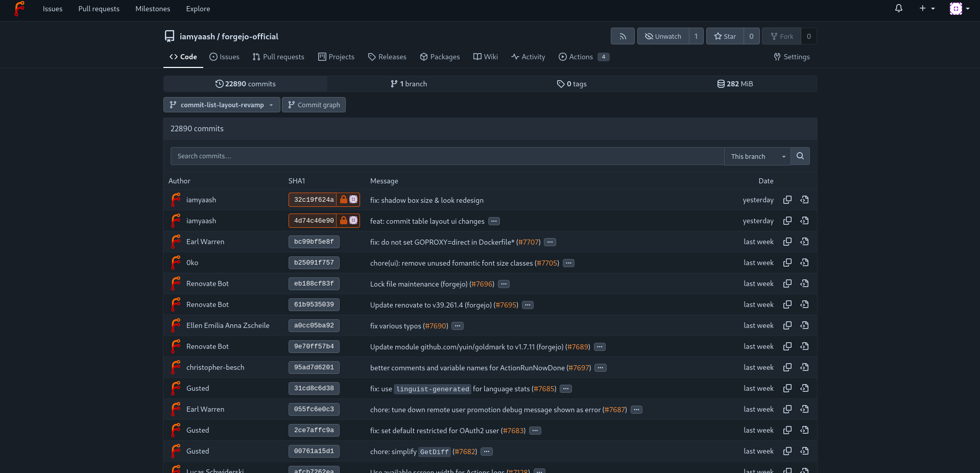Image resolution: width=980 pixels, height=473 pixels.
Task: Open repository Settings
Action: point(792,57)
